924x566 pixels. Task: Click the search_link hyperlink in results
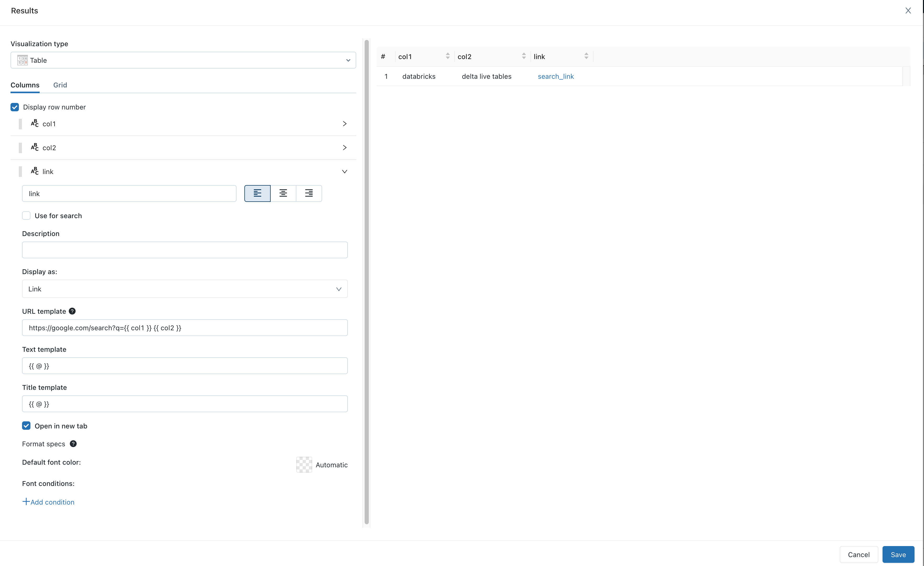coord(556,76)
